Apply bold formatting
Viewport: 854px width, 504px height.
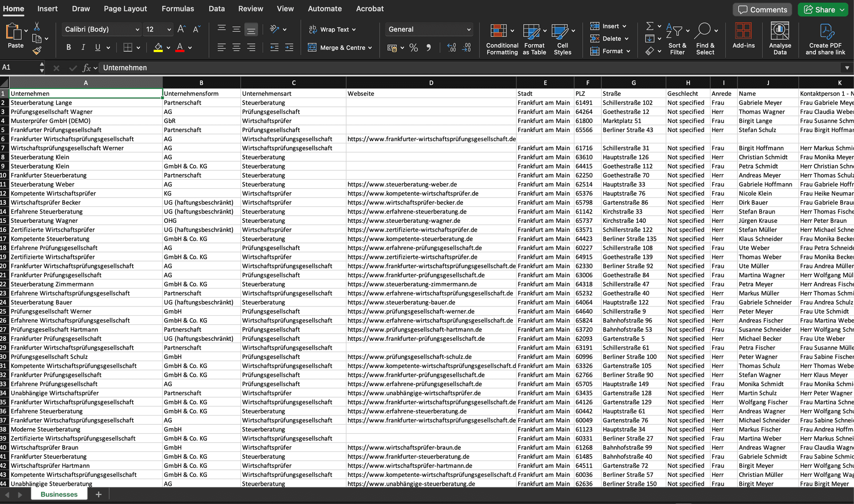[x=68, y=47]
